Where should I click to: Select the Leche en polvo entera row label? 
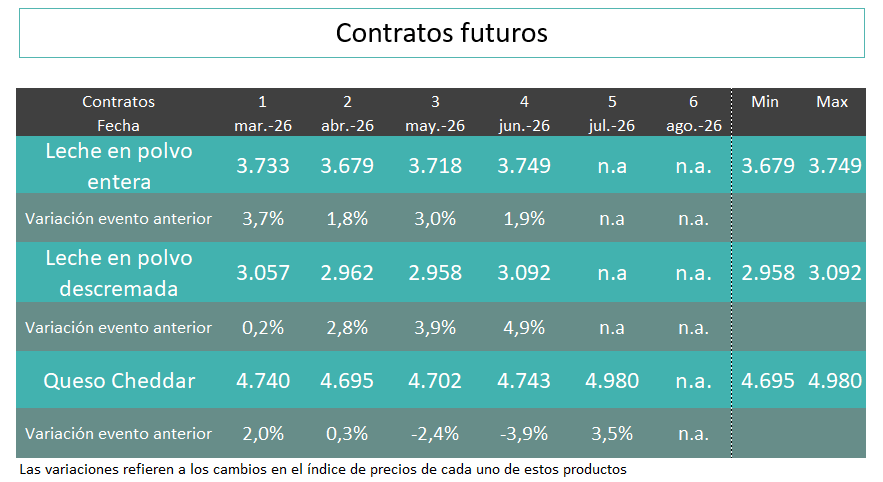pyautogui.click(x=118, y=166)
